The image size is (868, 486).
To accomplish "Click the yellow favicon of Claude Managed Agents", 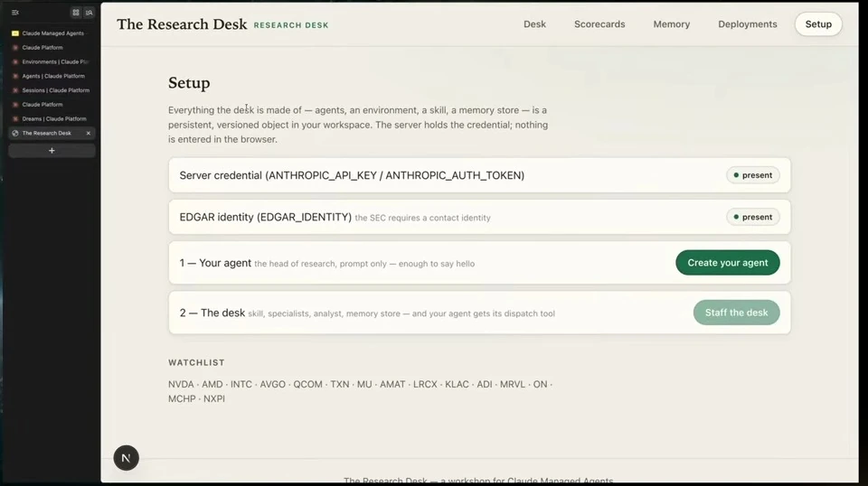I will 15,33.
